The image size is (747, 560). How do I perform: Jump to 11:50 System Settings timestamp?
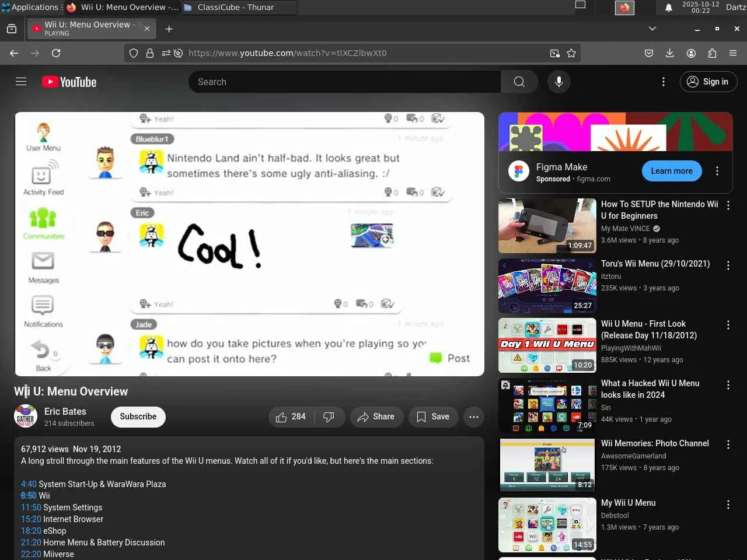[31, 508]
